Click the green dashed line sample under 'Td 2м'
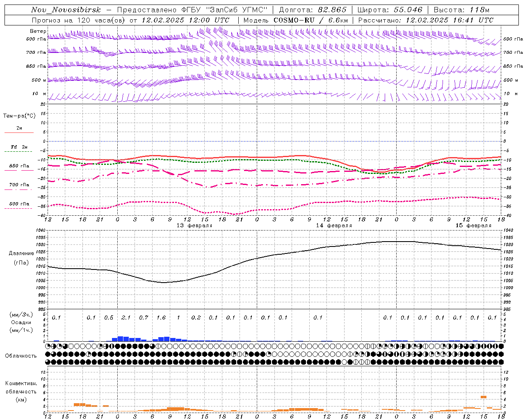This screenshot has height=420, width=525. point(18,152)
